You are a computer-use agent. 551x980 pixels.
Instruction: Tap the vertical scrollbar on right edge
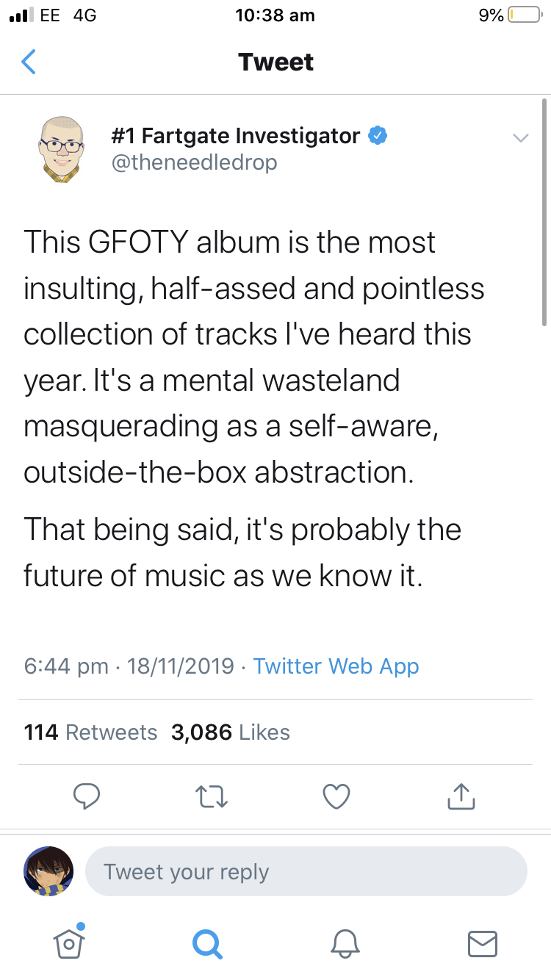(544, 213)
